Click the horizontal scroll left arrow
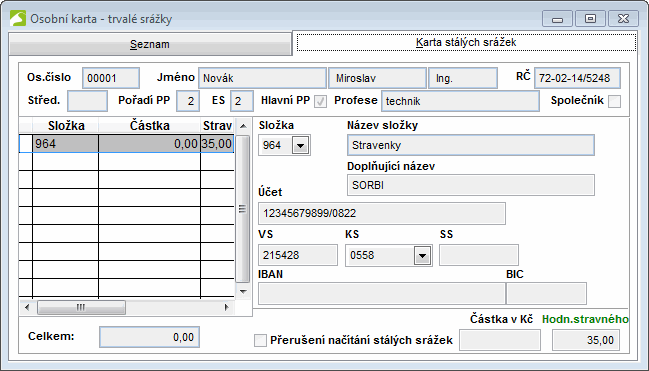 [x=27, y=307]
